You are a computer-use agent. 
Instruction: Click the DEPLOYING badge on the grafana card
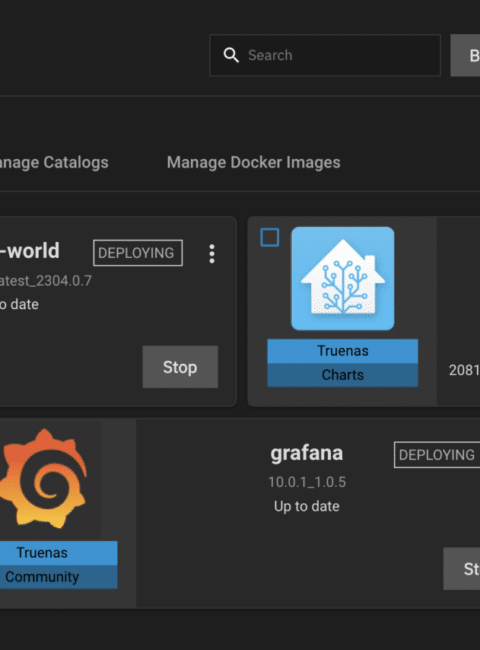pos(437,455)
